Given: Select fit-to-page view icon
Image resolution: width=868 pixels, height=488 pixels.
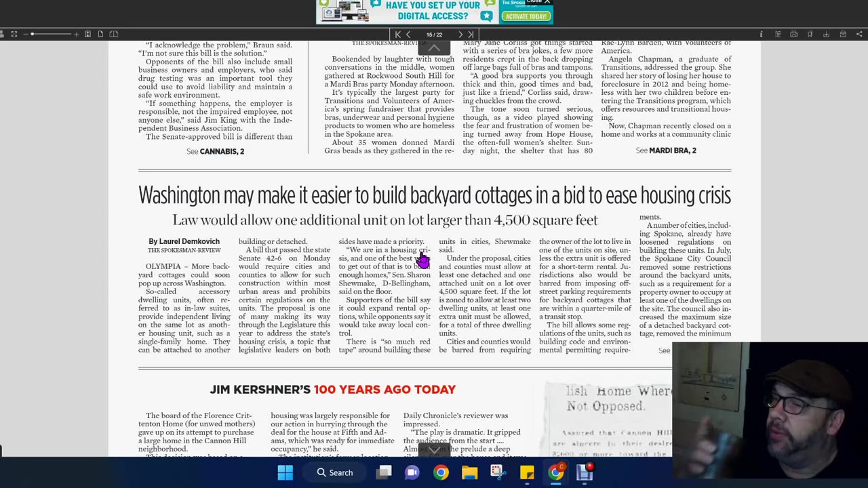Looking at the screenshot, I should 87,34.
